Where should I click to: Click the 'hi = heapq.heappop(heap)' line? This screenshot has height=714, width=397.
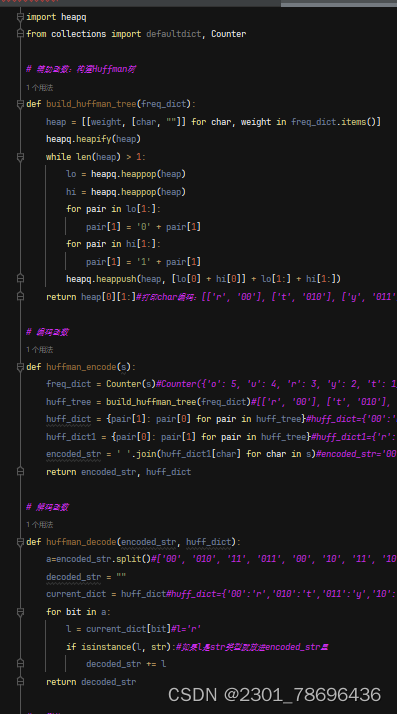pos(126,192)
